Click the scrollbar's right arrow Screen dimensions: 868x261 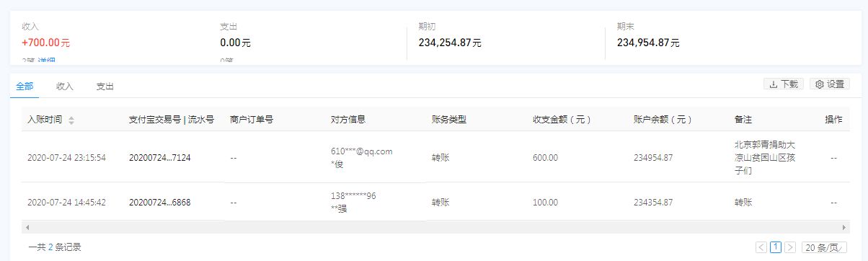coord(843,227)
